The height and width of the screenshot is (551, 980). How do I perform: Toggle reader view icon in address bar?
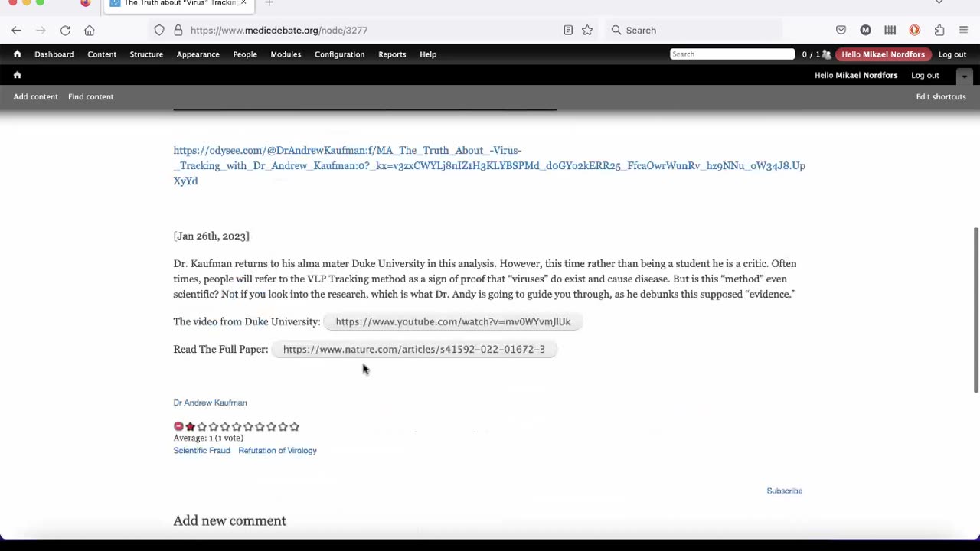pos(568,31)
